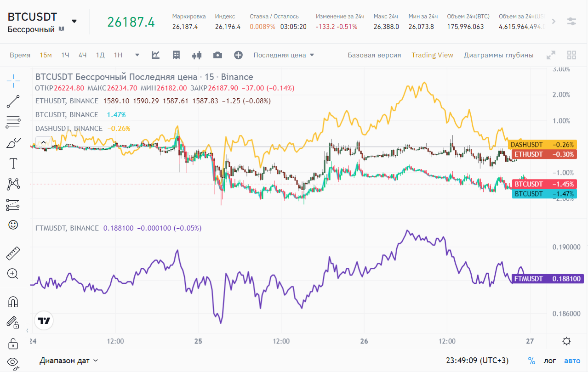Screen dimensions: 588x372
Task: Open Диаграммы глубины depth view
Action: pyautogui.click(x=498, y=55)
